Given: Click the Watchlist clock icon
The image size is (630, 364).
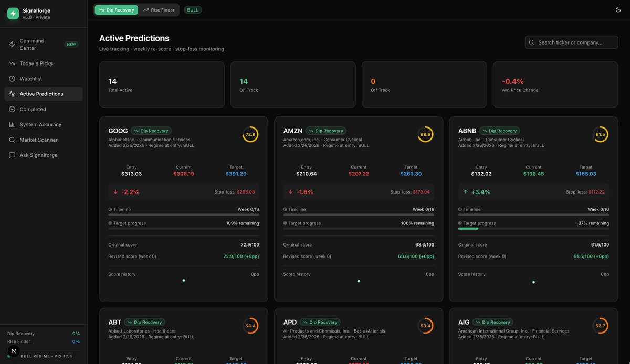Looking at the screenshot, I should (x=12, y=79).
